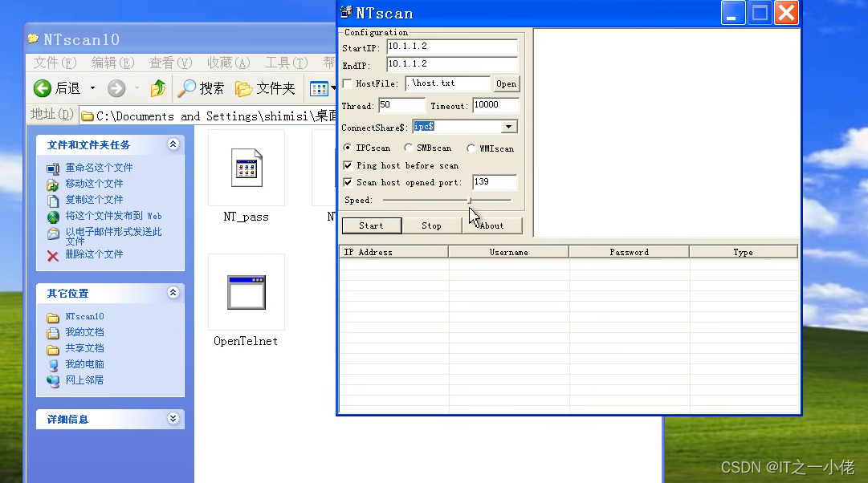The image size is (868, 483).
Task: Open the Favorites (收藏) menu
Action: pos(228,63)
